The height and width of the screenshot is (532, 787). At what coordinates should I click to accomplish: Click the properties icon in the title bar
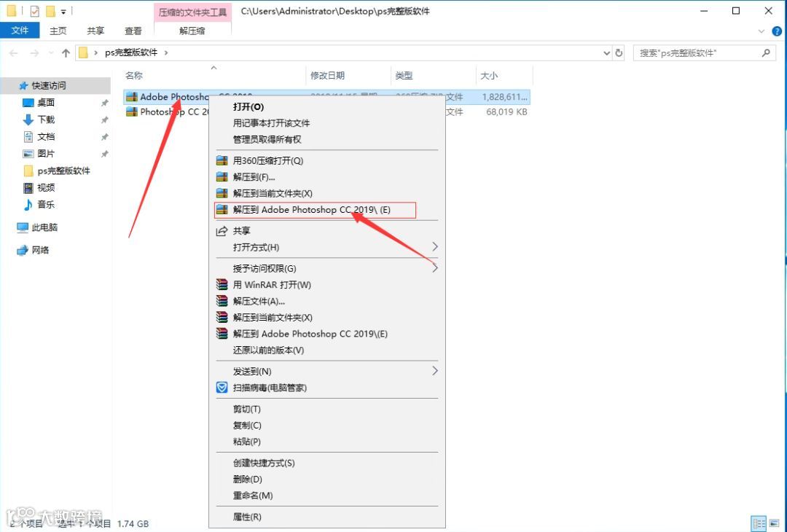pyautogui.click(x=35, y=10)
